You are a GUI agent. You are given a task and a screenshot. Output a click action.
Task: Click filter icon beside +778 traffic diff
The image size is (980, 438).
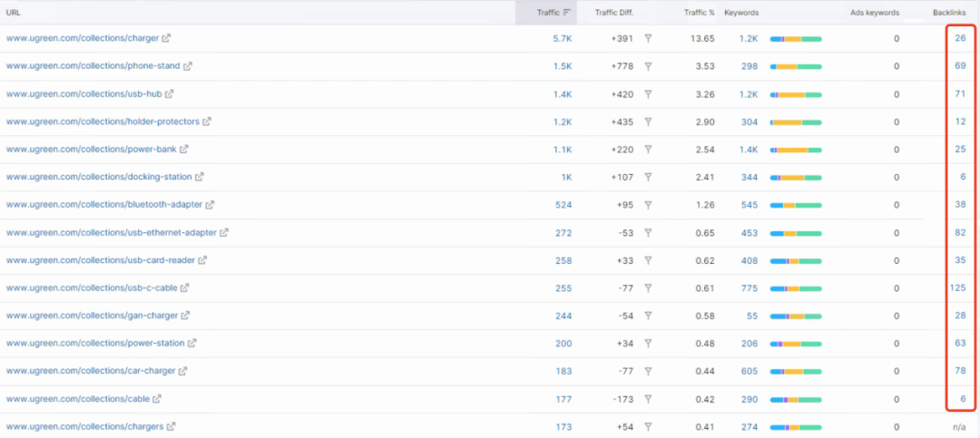(648, 65)
